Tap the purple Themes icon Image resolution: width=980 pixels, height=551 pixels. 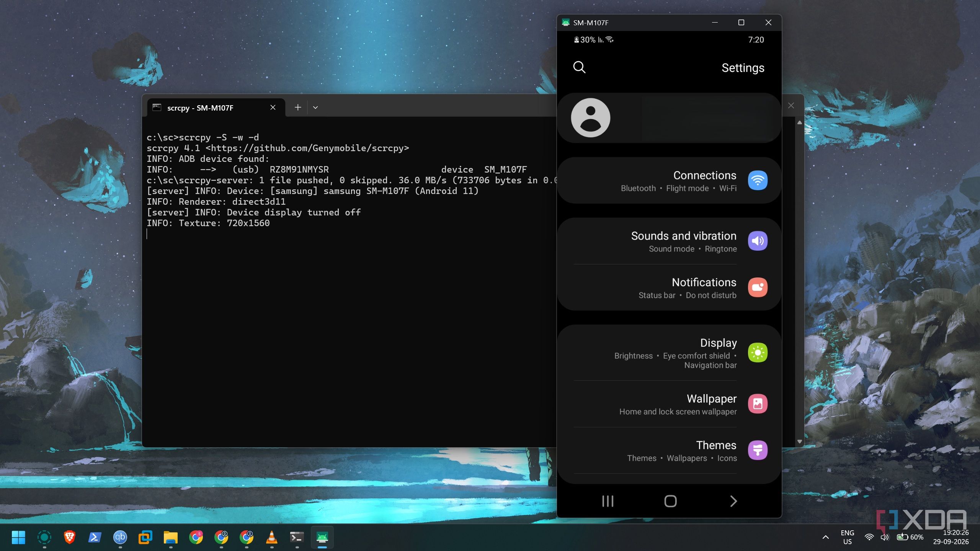pyautogui.click(x=758, y=450)
